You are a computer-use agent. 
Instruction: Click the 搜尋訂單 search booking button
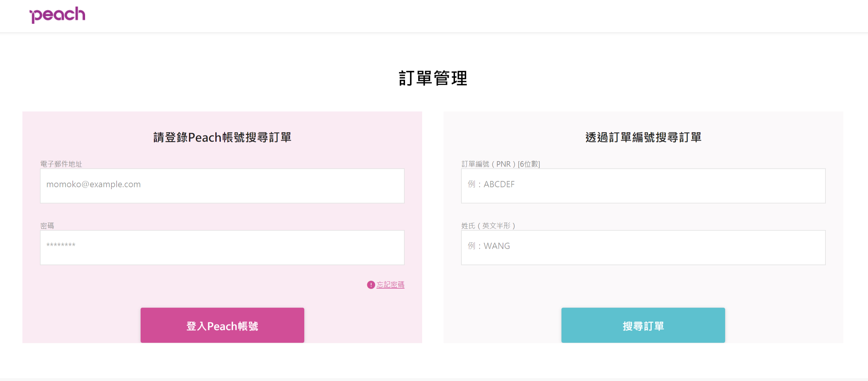[x=643, y=325]
